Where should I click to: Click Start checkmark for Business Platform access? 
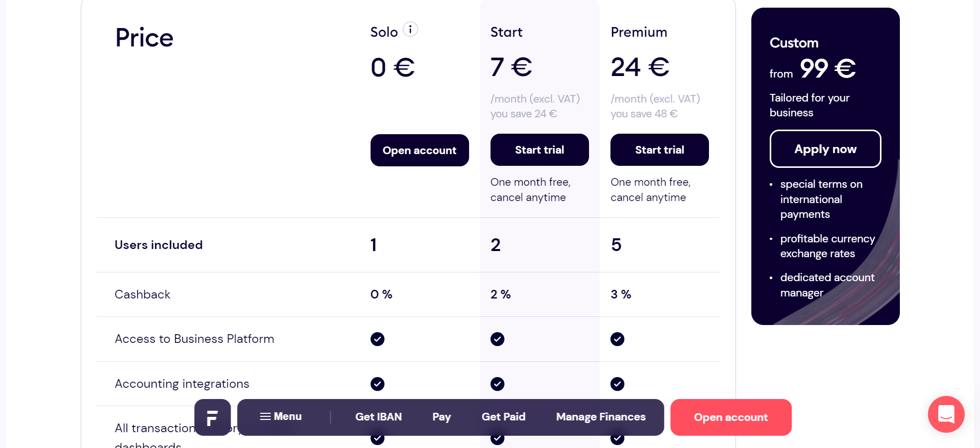(x=497, y=339)
